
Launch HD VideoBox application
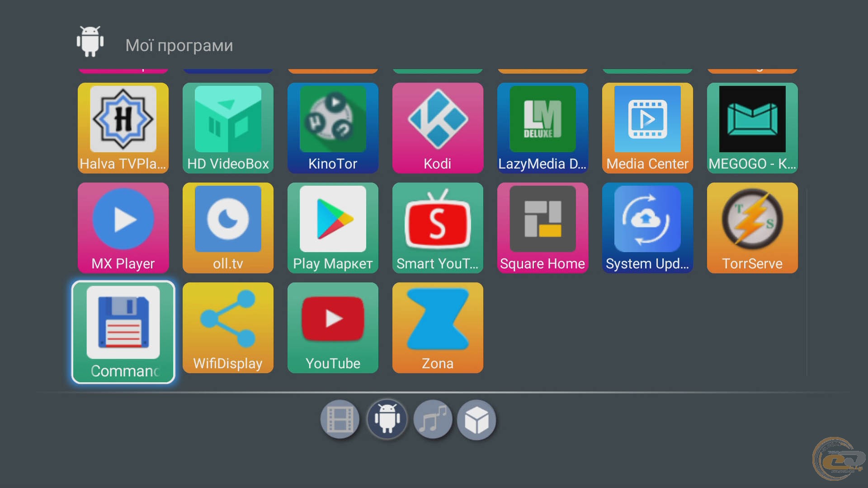pos(228,128)
